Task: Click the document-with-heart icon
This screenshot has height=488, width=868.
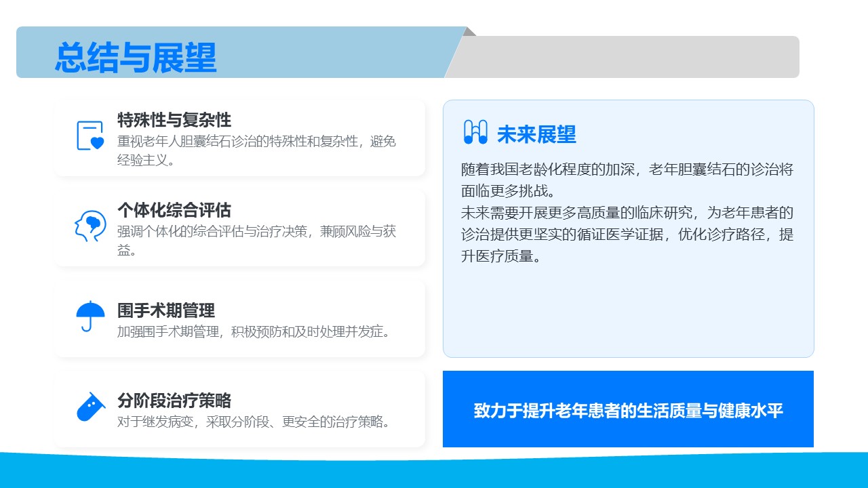Action: pyautogui.click(x=90, y=136)
